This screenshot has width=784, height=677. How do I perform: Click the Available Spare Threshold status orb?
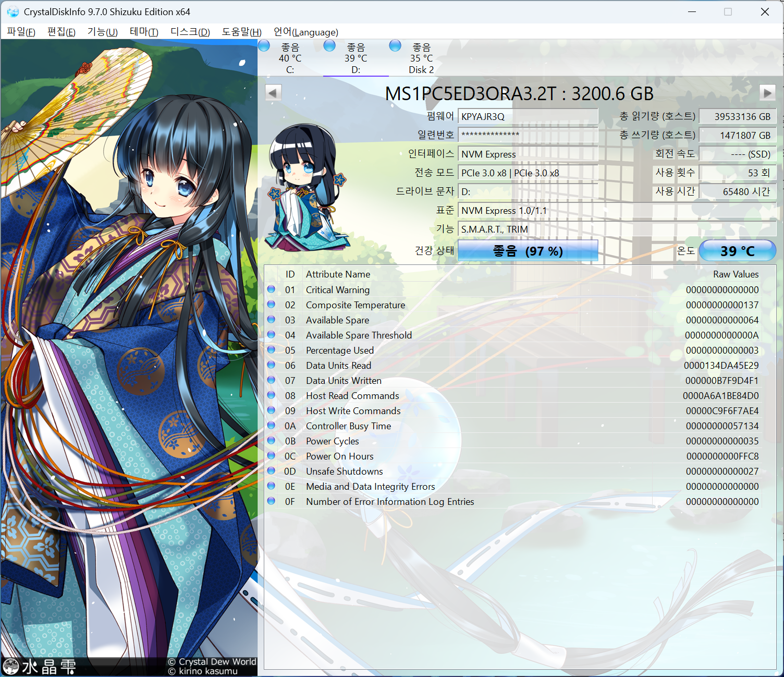click(271, 334)
